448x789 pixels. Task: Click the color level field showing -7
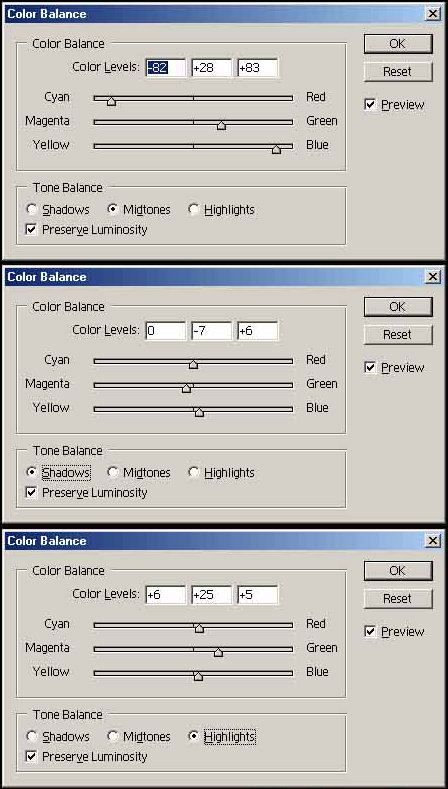coord(211,331)
